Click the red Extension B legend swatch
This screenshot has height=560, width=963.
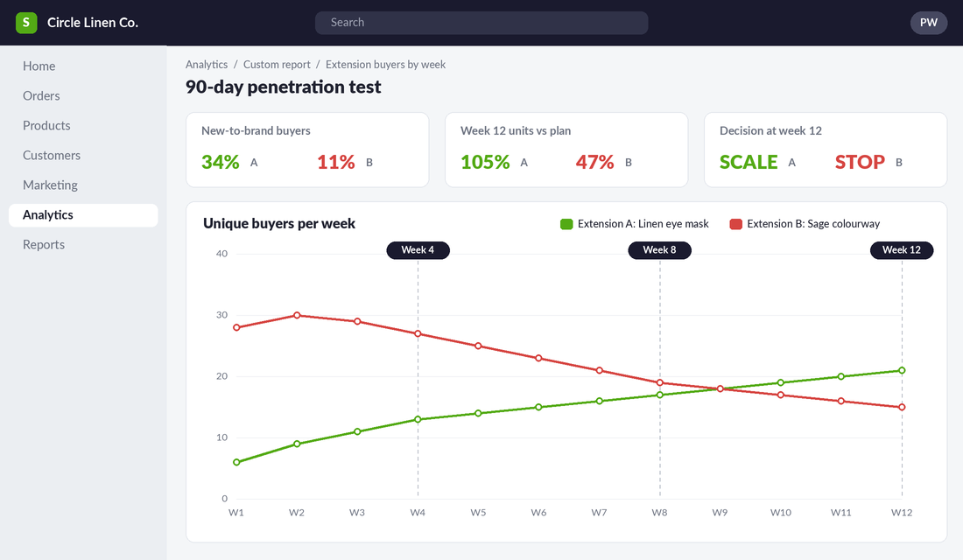pyautogui.click(x=735, y=224)
